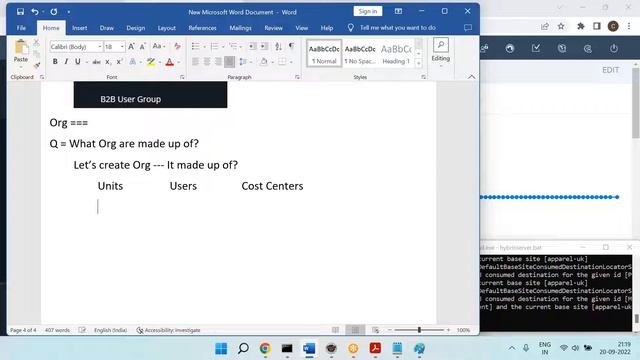Screen dimensions: 640x360
Task: Open Windows Start menu
Action: point(221,348)
